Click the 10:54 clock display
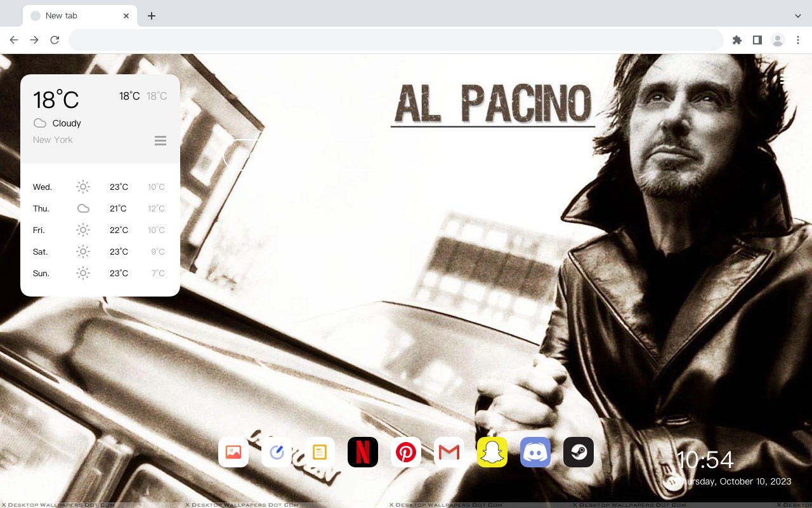 [705, 460]
